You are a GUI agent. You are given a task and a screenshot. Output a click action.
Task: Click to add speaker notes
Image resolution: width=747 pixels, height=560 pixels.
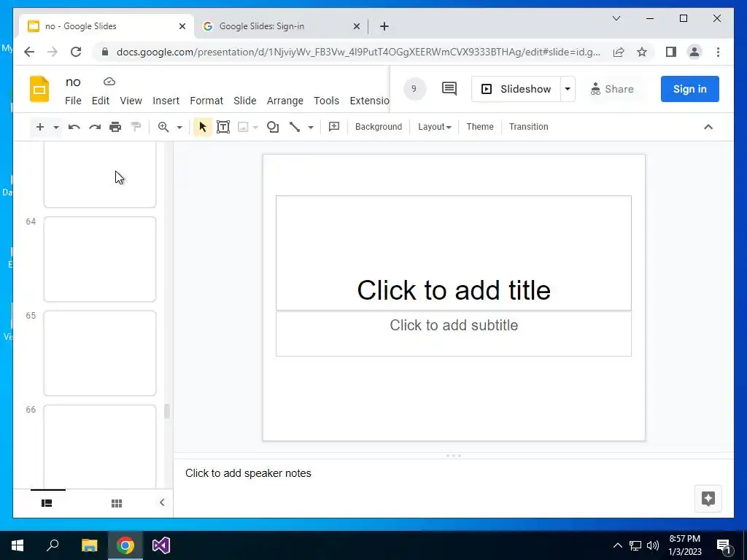coord(248,472)
